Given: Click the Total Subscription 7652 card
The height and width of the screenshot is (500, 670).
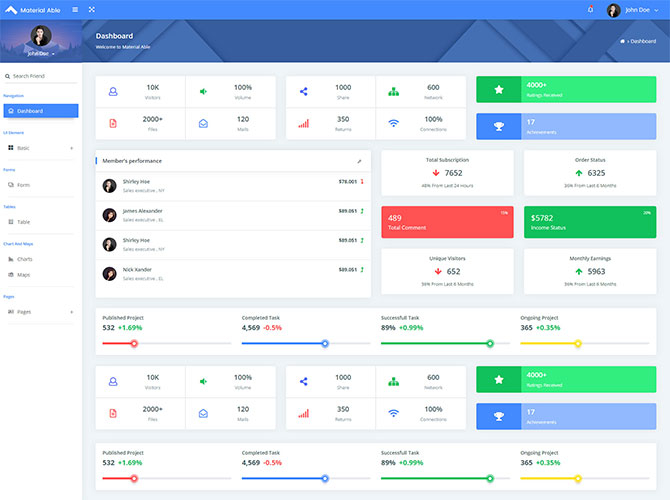Looking at the screenshot, I should pyautogui.click(x=447, y=173).
